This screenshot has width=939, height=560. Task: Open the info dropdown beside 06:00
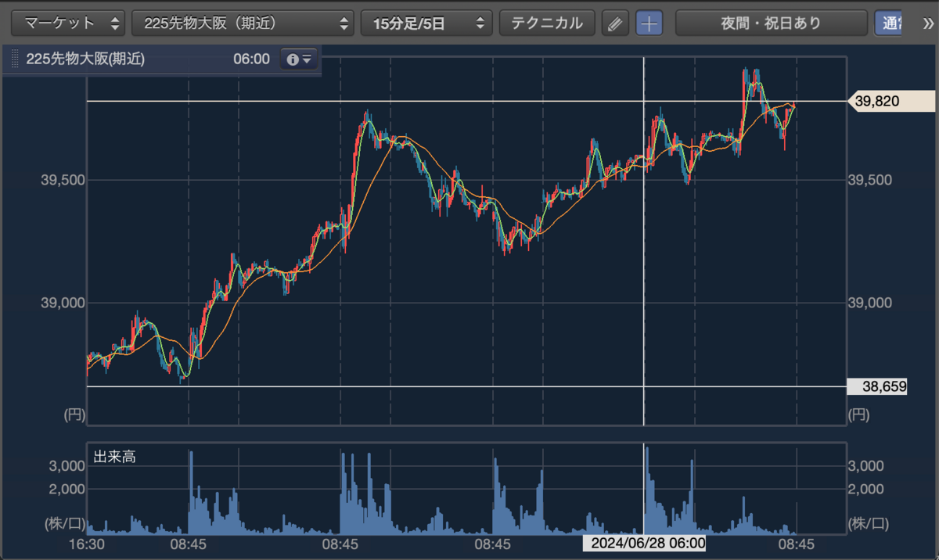point(299,59)
